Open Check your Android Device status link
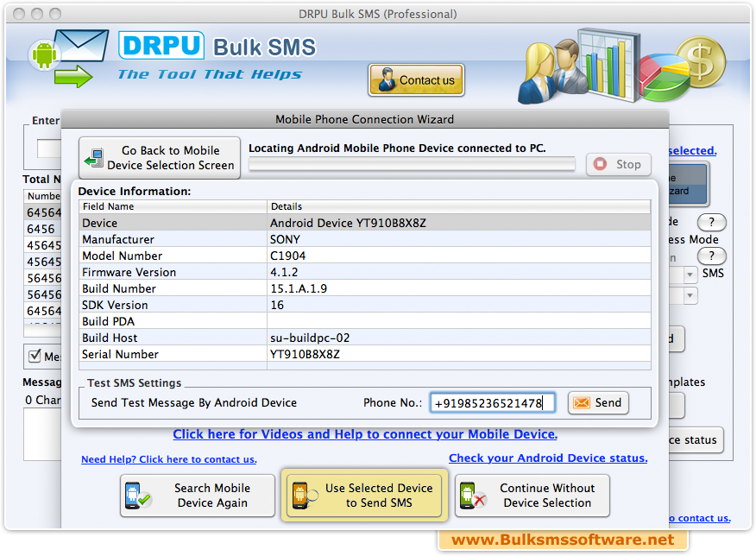Screen dimensions: 756x556 point(548,458)
